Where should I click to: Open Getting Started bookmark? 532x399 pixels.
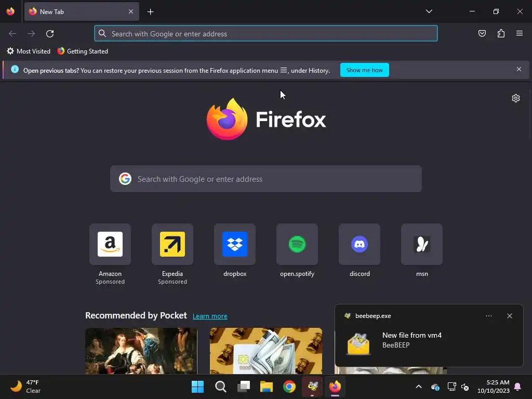[83, 51]
